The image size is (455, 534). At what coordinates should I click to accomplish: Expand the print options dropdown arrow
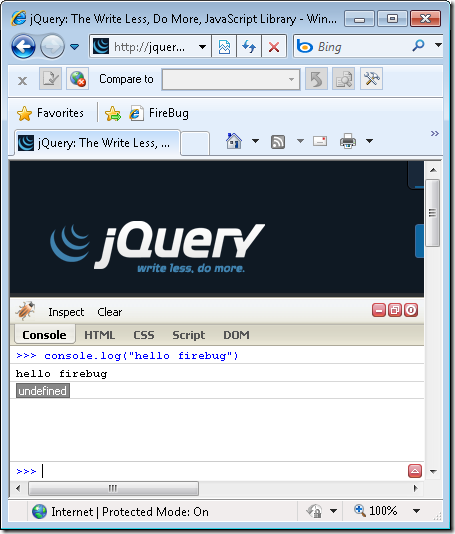coord(370,141)
